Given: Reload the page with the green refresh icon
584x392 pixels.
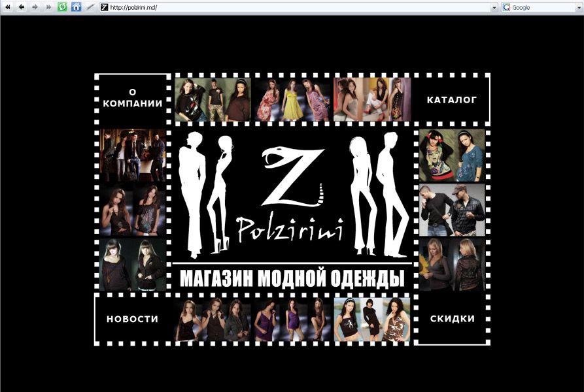Looking at the screenshot, I should tap(62, 7).
